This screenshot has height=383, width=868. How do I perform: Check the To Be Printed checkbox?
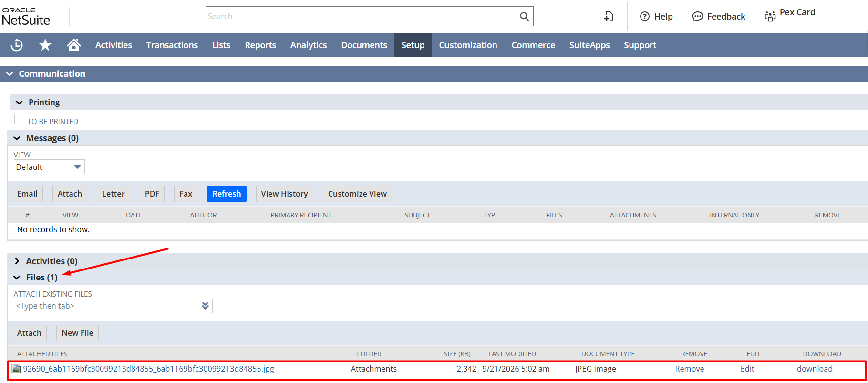[x=19, y=119]
